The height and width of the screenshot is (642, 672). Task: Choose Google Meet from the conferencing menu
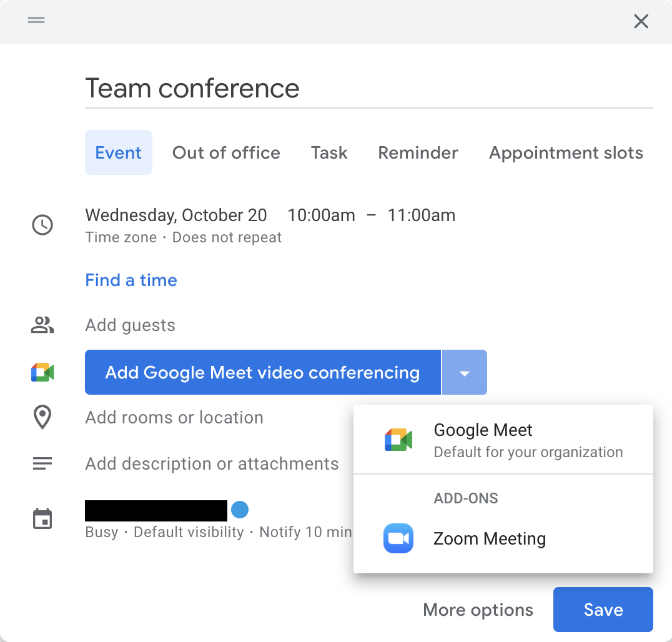503,440
